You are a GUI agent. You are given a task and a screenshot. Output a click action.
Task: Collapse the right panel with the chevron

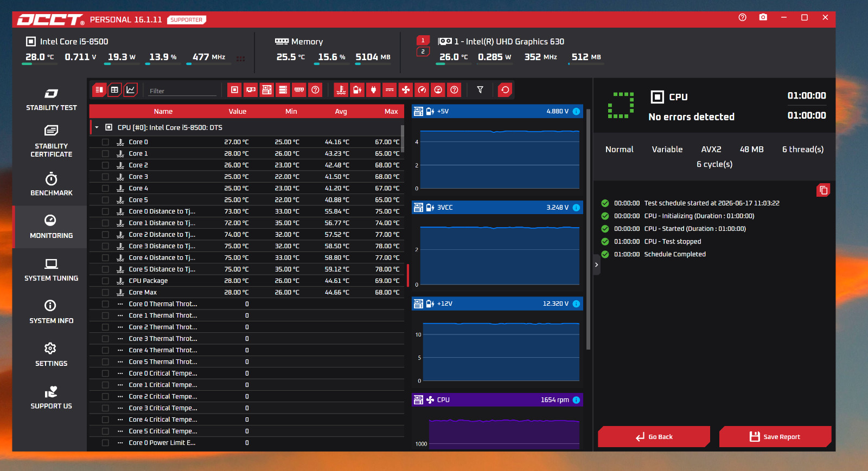(596, 264)
